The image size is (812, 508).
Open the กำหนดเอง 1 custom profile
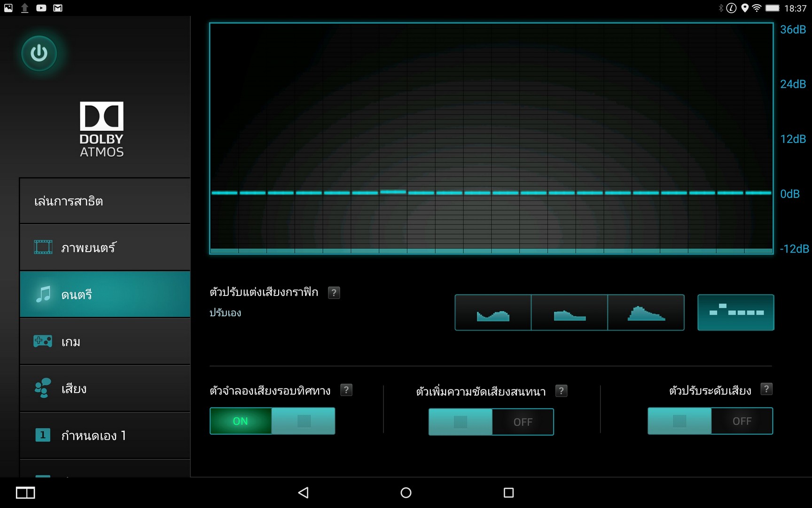tap(105, 436)
